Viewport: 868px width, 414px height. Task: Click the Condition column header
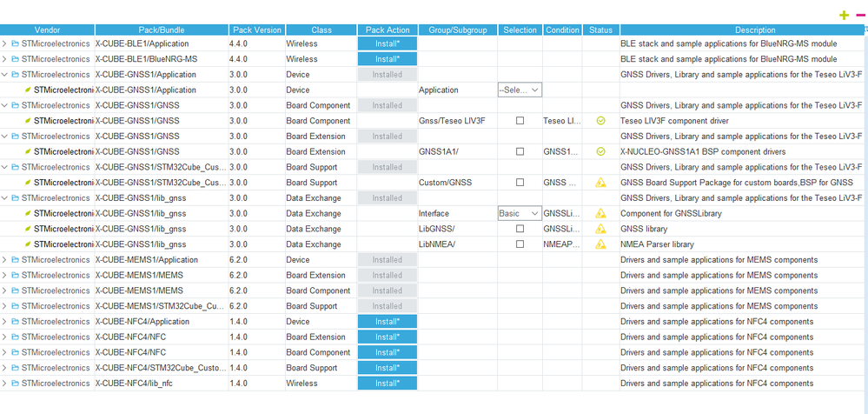click(x=562, y=30)
